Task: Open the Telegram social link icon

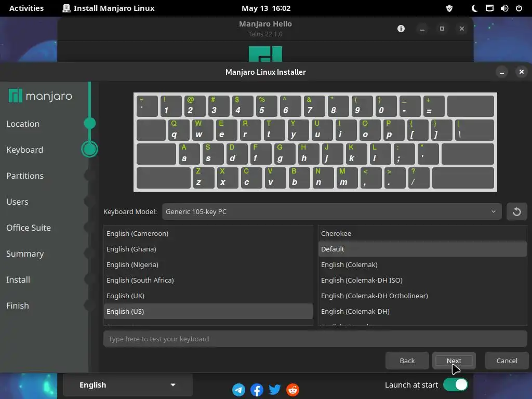Action: (239, 390)
